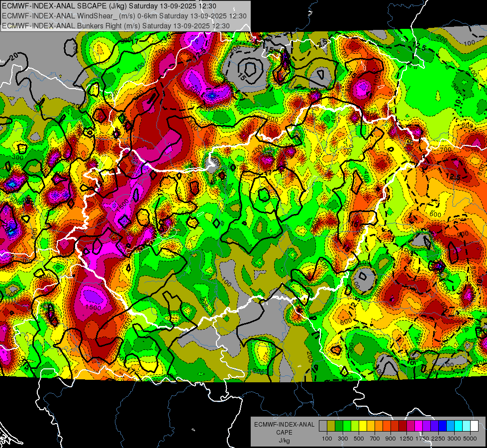
Task: Choose the red-orange swatch left of 900
Action: pyautogui.click(x=387, y=426)
